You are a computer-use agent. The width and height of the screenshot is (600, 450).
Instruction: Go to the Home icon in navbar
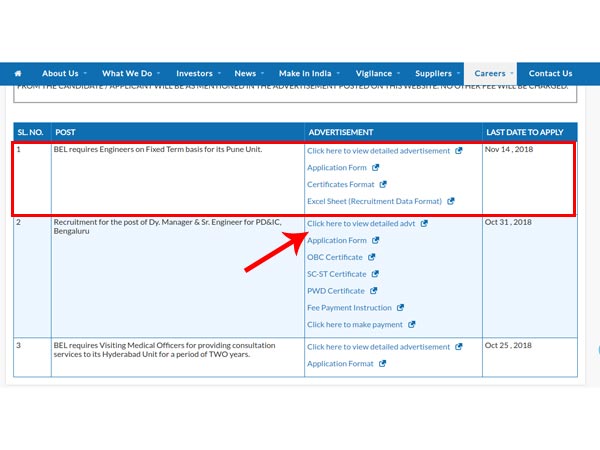18,73
